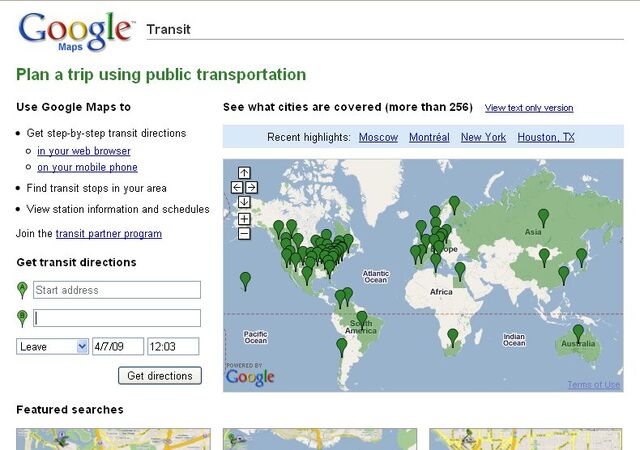Follow the in your web browser link
640x450 pixels.
pos(84,151)
